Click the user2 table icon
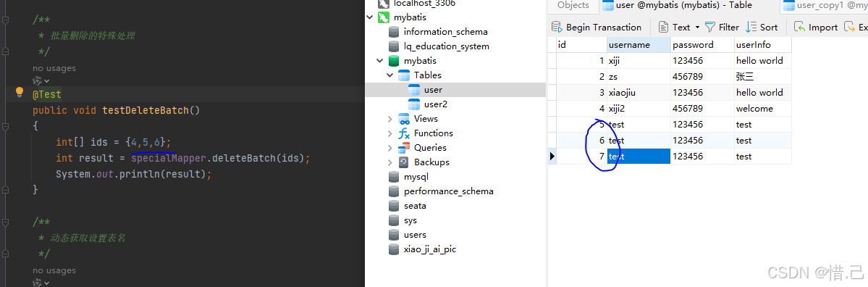Viewport: 868px width, 287px height. tap(413, 104)
